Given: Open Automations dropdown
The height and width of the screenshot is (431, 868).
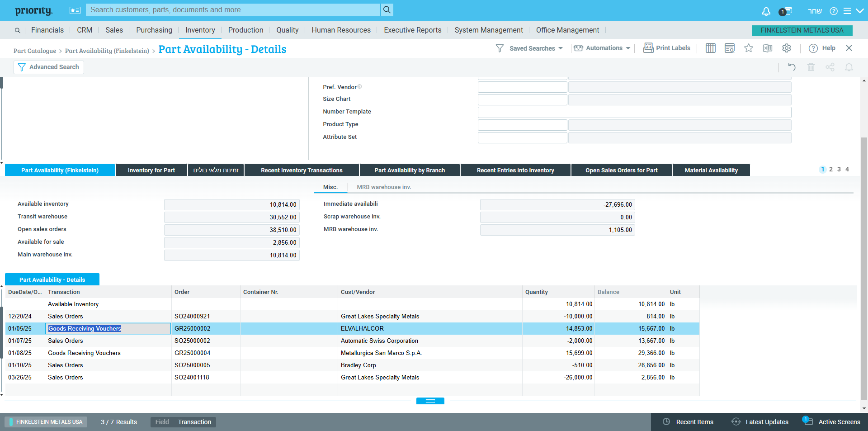Looking at the screenshot, I should pos(602,48).
